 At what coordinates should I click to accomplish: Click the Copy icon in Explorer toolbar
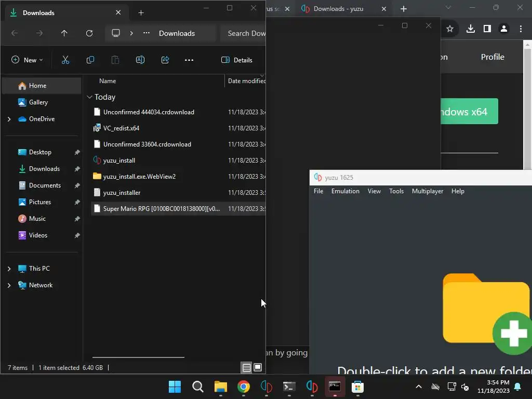[90, 60]
